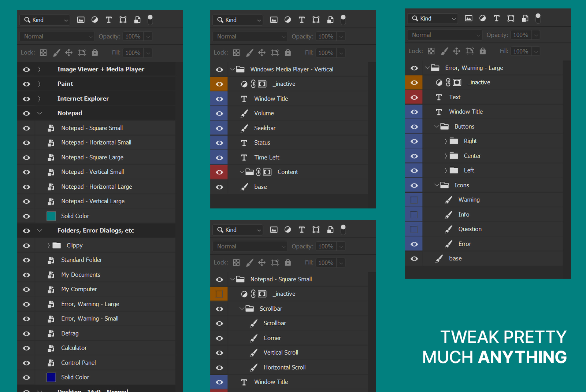Filter smart objects in the Error, Warning panel
This screenshot has width=586, height=392.
click(x=525, y=18)
